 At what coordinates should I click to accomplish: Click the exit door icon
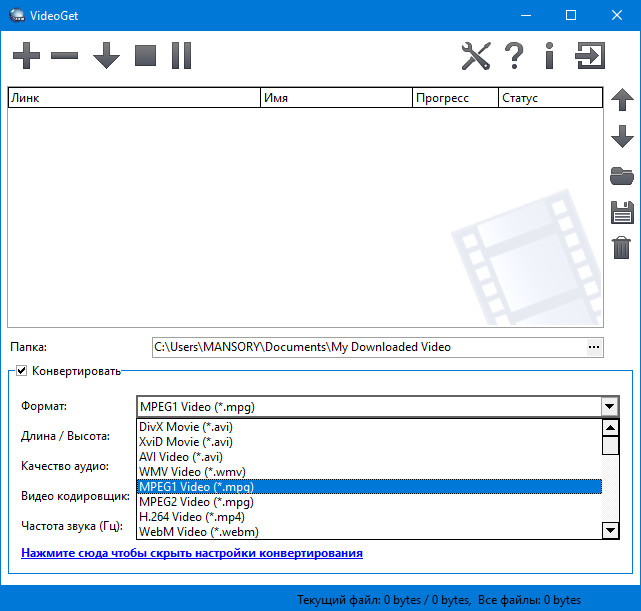(590, 56)
